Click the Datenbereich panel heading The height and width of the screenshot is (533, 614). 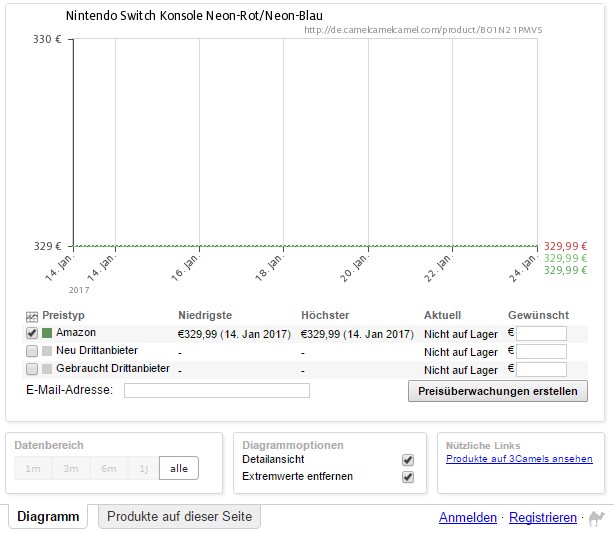click(49, 445)
